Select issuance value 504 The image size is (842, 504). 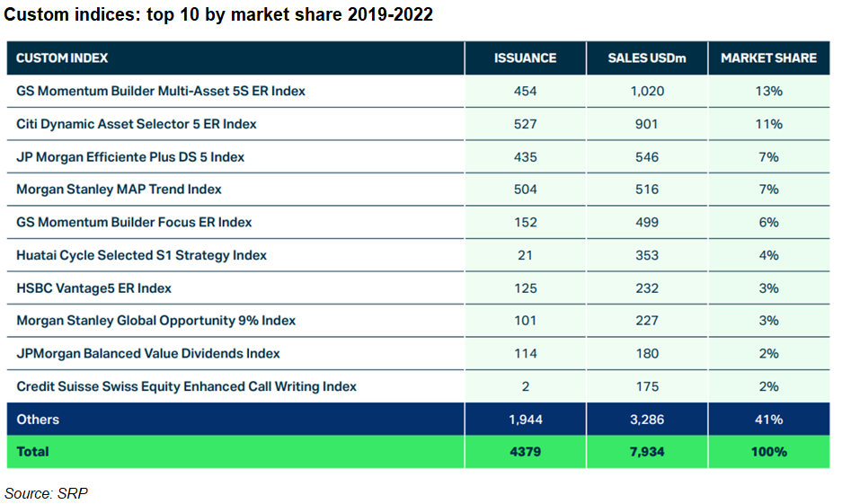525,190
